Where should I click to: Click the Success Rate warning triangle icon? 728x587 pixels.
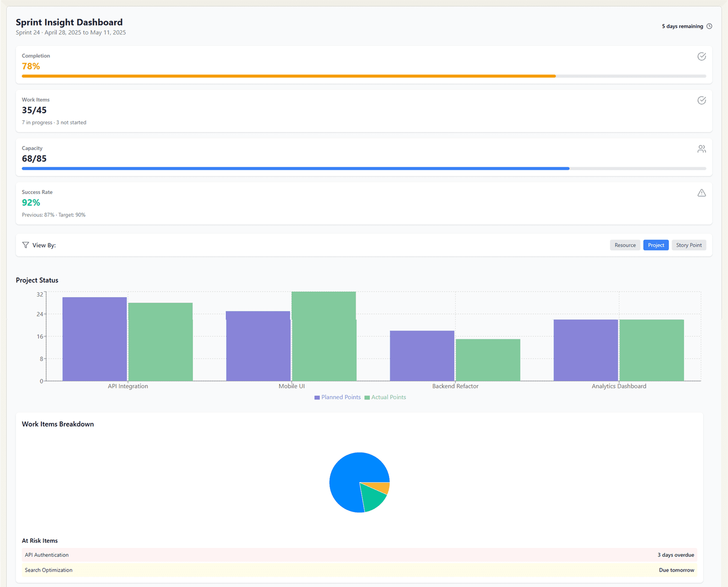coord(701,193)
